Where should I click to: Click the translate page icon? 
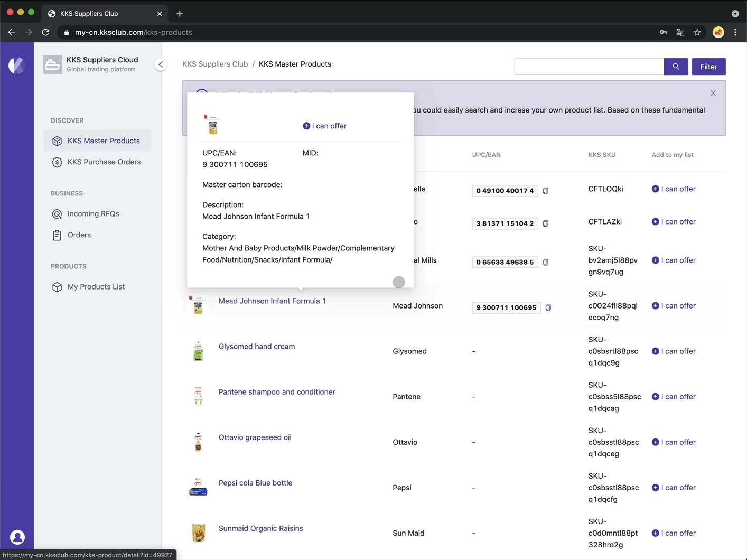tap(680, 32)
